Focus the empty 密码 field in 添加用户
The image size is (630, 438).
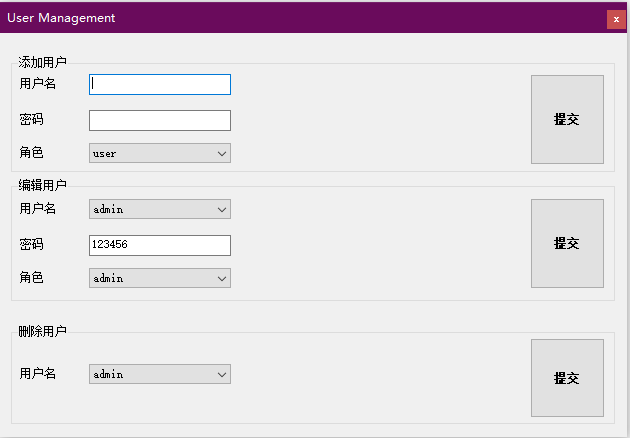click(x=160, y=120)
